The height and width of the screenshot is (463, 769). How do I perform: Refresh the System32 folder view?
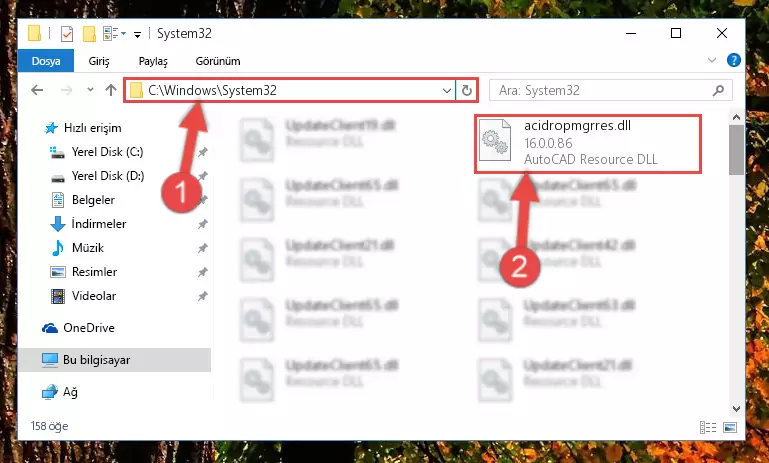click(466, 90)
